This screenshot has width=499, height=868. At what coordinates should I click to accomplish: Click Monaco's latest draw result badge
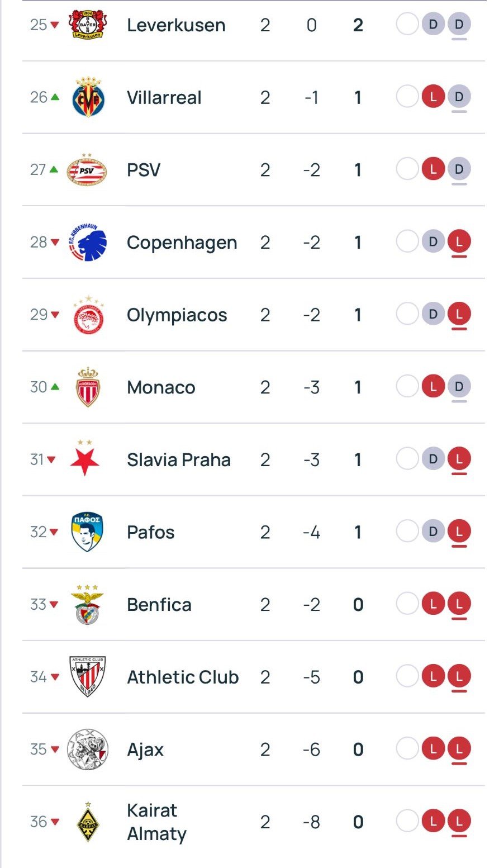(459, 387)
